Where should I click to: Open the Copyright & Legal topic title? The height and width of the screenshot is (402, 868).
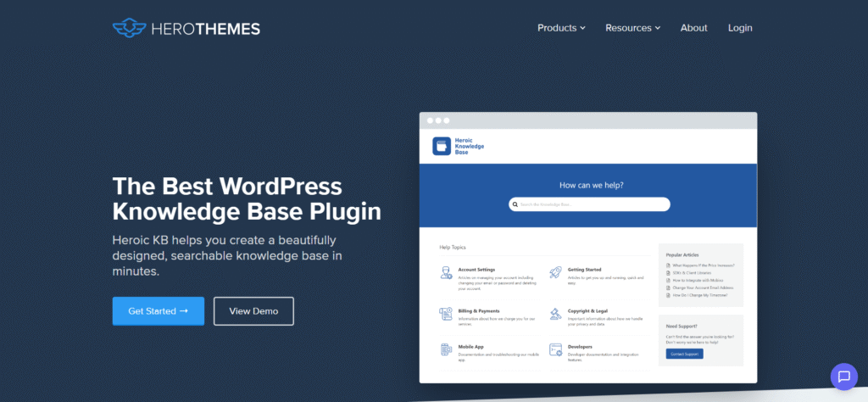coord(587,311)
